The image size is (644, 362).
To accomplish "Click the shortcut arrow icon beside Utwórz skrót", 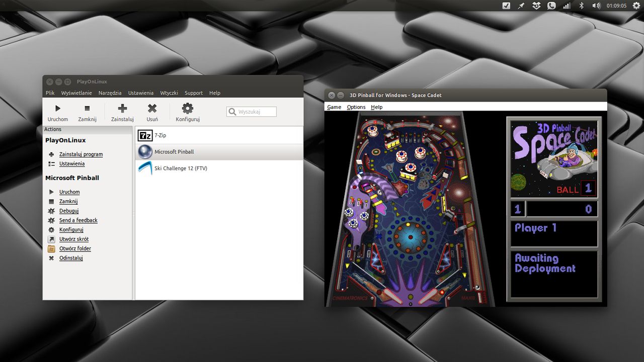I will coord(51,239).
